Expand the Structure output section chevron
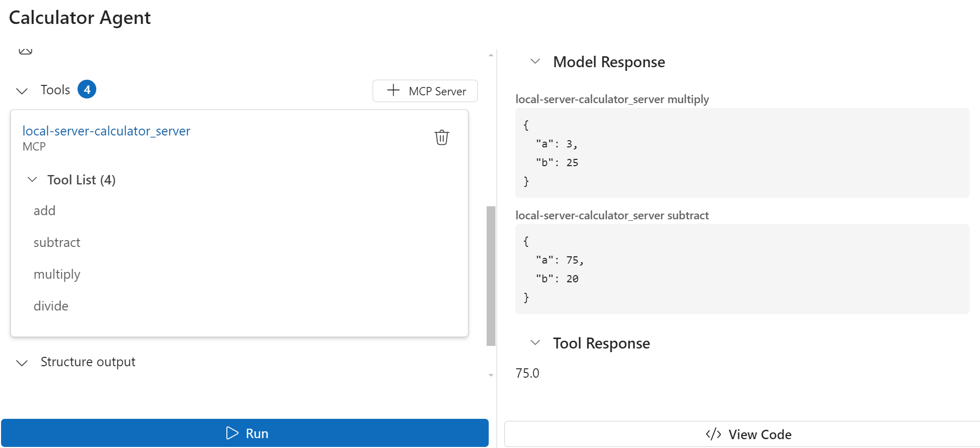Image resolution: width=980 pixels, height=448 pixels. pos(22,363)
